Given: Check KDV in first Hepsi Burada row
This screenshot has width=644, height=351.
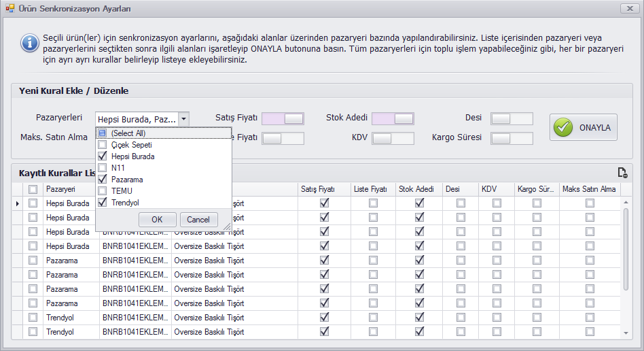Looking at the screenshot, I should 497,203.
